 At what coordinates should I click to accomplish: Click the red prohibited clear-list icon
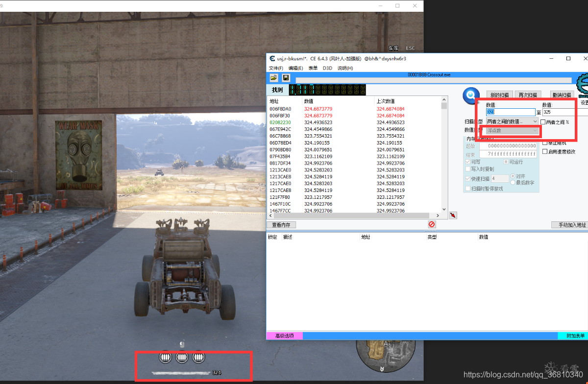pyautogui.click(x=432, y=224)
